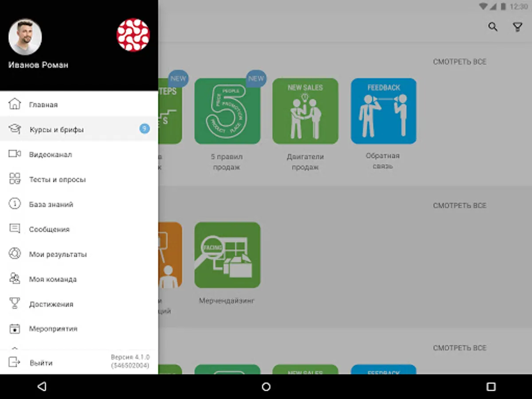Image resolution: width=532 pixels, height=399 pixels.
Task: Click the Видеоканал camera icon
Action: coord(15,154)
